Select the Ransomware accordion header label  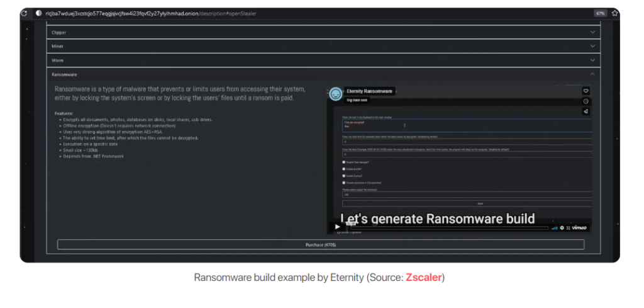click(x=64, y=74)
